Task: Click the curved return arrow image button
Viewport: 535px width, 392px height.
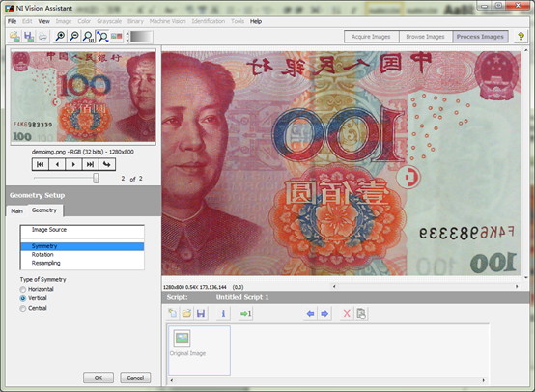Action: (107, 164)
